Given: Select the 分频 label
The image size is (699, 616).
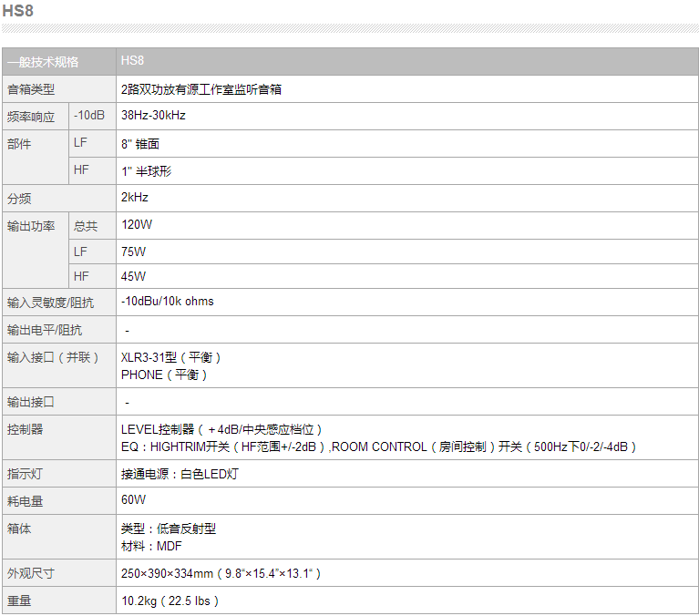Looking at the screenshot, I should [19, 199].
